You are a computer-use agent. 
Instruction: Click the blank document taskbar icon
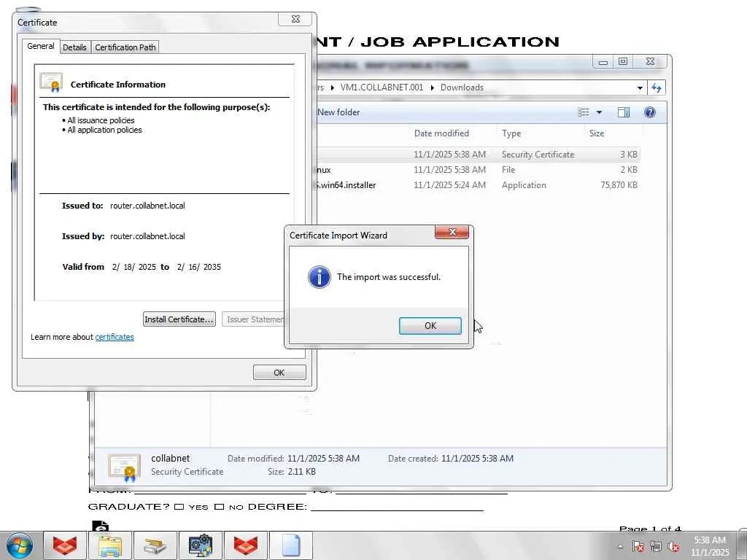[x=290, y=545]
